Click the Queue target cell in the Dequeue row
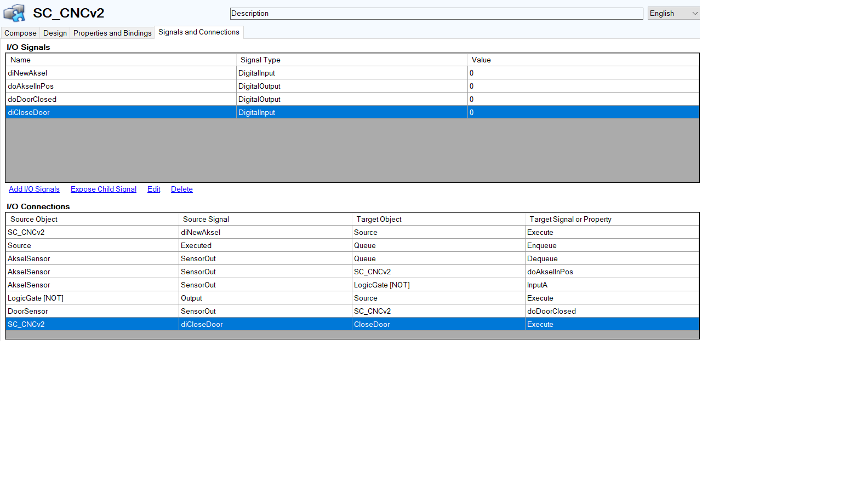Image resolution: width=868 pixels, height=478 pixels. pyautogui.click(x=438, y=258)
